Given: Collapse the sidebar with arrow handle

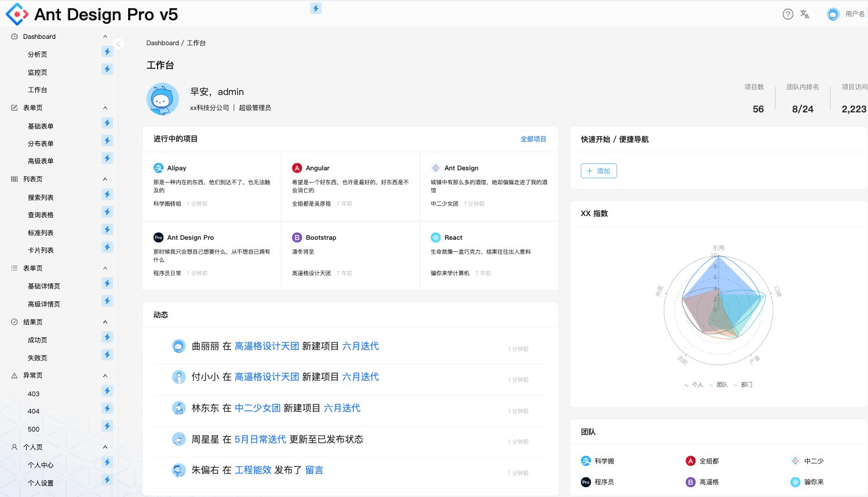Looking at the screenshot, I should (118, 43).
